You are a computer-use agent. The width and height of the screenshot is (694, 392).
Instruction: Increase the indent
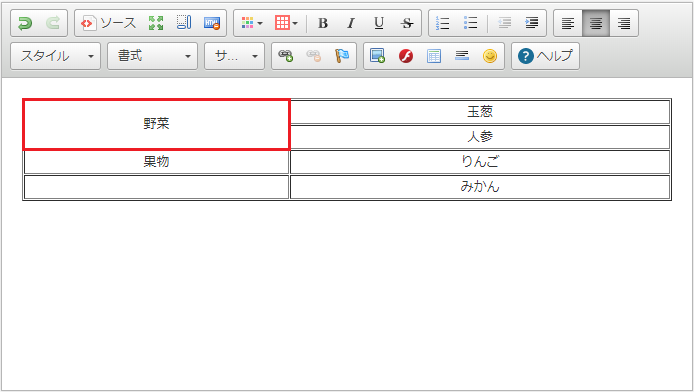pyautogui.click(x=532, y=23)
